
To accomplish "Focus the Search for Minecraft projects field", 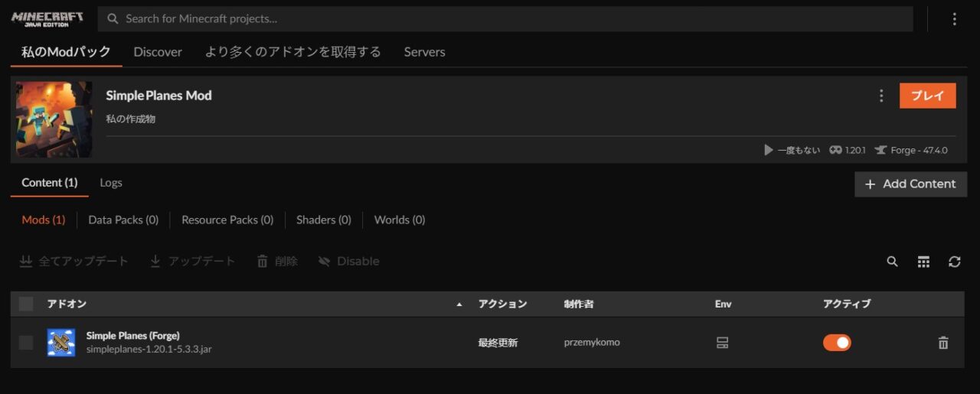I will tap(506, 19).
